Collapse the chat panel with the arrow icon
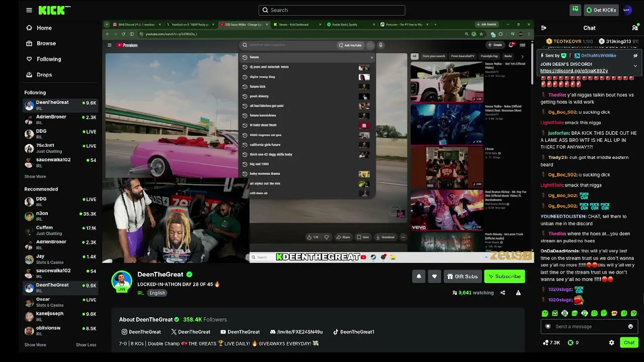 [x=543, y=28]
